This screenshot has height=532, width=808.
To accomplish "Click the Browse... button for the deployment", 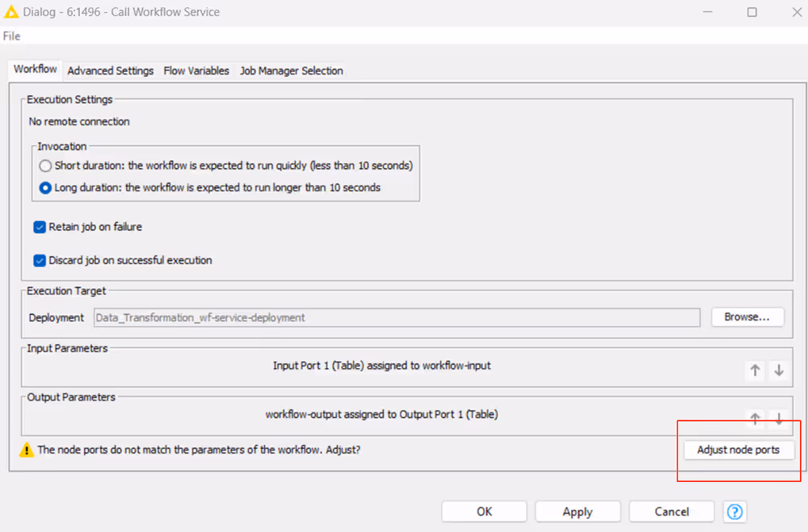I will click(x=747, y=317).
